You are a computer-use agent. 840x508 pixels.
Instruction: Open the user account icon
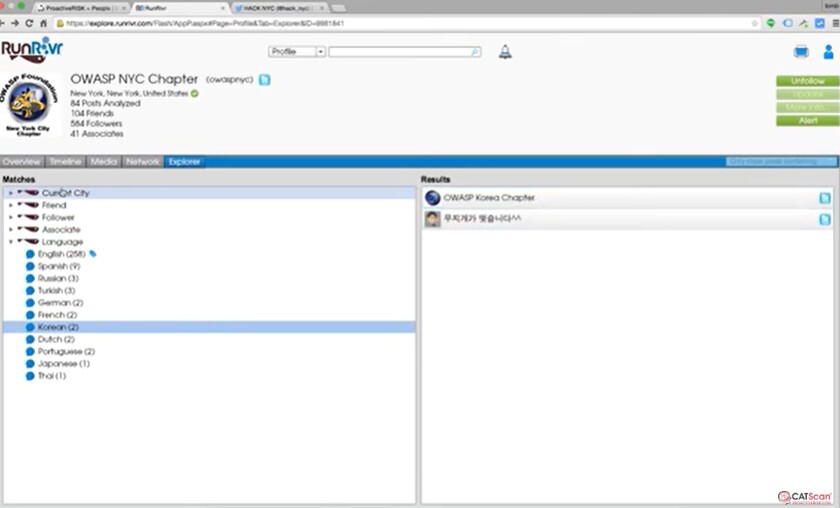[x=828, y=52]
